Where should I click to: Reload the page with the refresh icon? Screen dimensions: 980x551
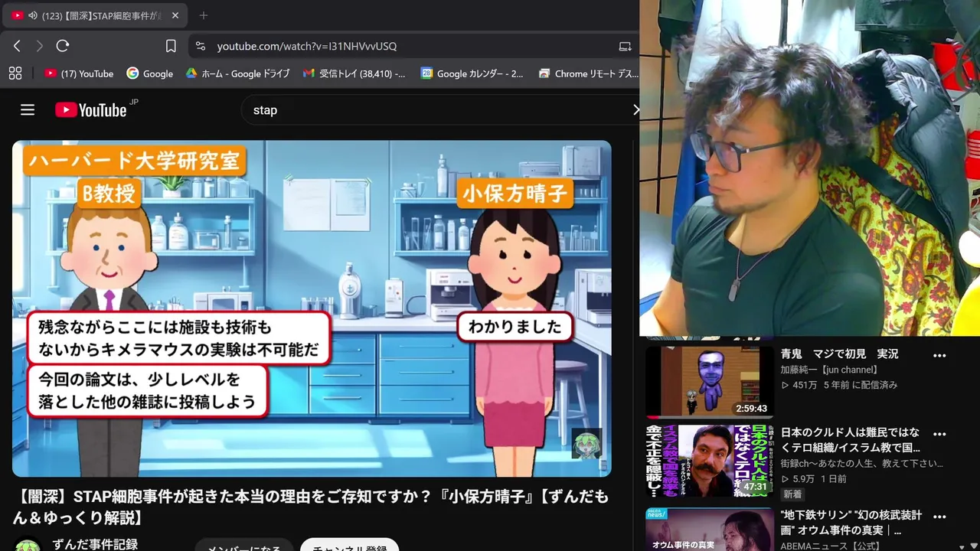tap(63, 46)
